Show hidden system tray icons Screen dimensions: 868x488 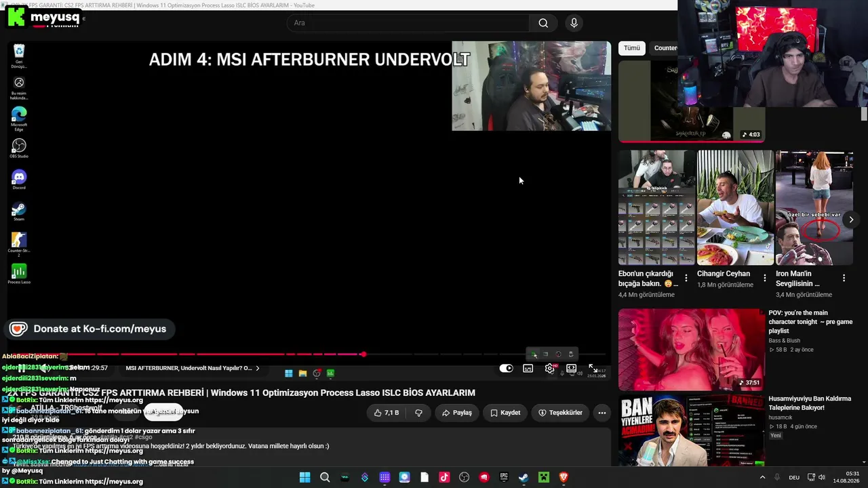click(x=762, y=477)
